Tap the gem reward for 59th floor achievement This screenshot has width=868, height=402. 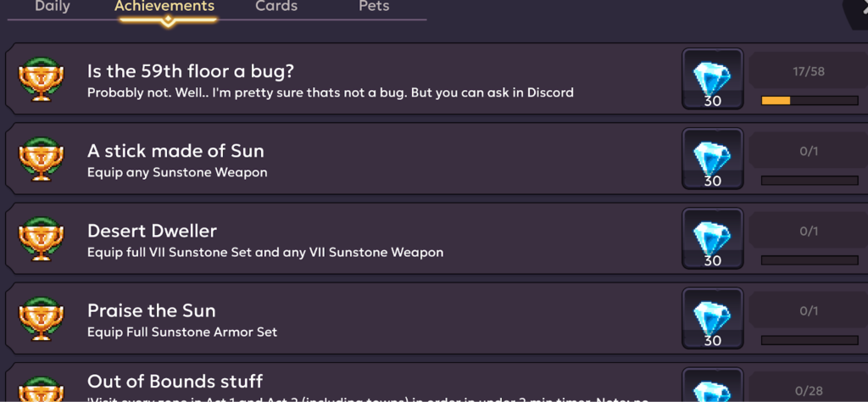712,80
